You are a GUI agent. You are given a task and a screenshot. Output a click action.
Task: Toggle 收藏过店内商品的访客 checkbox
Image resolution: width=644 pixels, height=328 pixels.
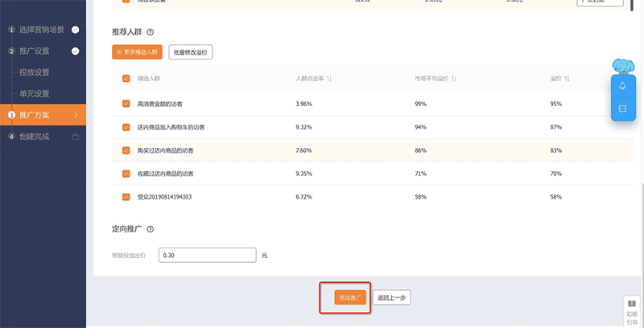coord(126,173)
